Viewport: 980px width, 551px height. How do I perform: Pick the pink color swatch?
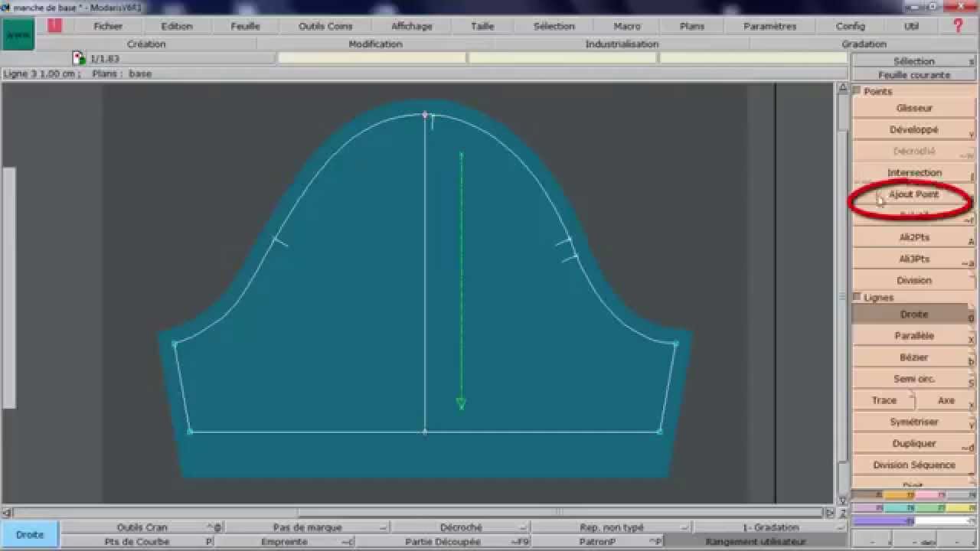coord(930,495)
